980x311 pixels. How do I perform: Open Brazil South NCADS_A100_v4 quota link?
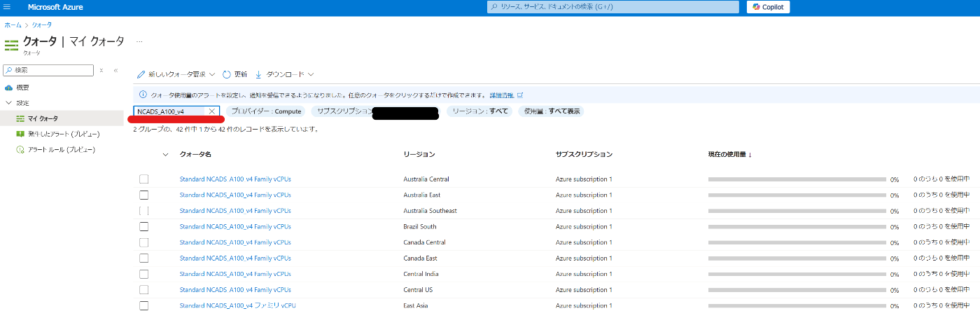[x=235, y=226]
